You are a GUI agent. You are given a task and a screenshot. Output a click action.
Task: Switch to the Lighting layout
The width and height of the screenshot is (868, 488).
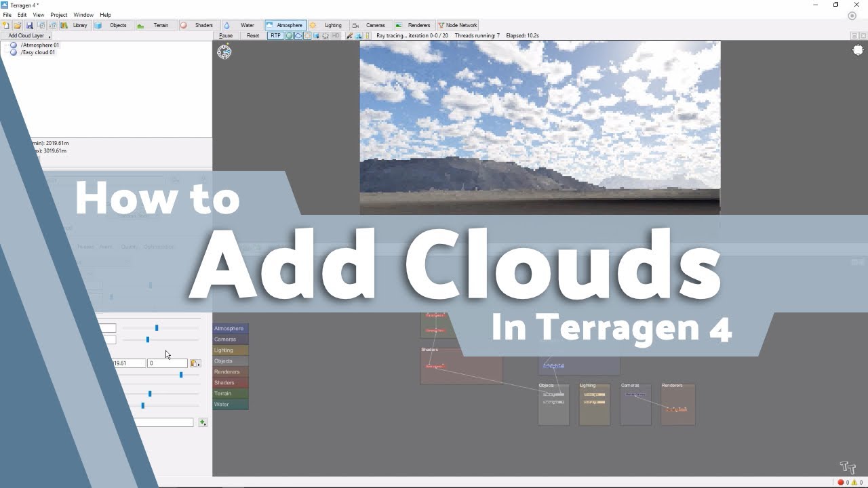328,25
